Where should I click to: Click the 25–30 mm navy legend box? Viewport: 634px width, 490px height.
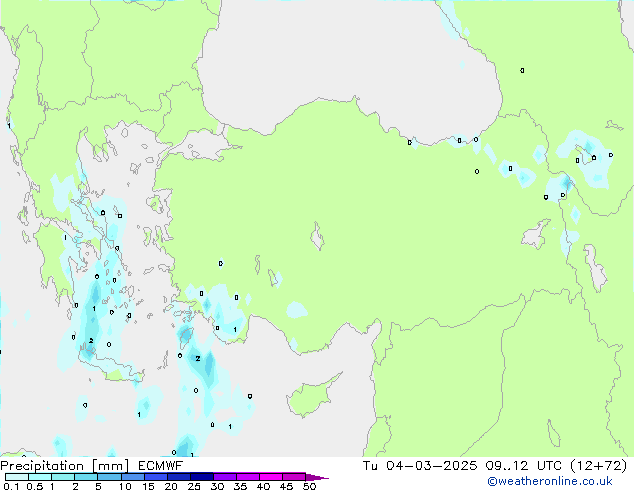click(x=201, y=477)
